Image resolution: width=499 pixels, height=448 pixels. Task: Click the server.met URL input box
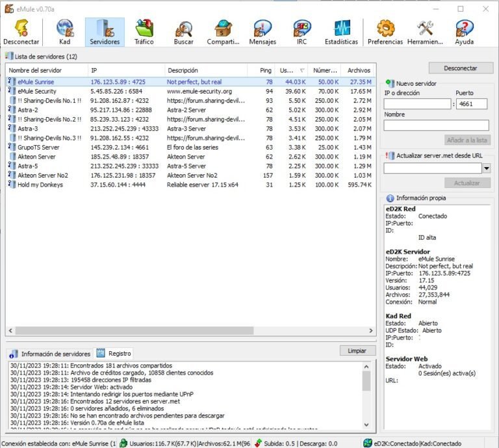[433, 168]
